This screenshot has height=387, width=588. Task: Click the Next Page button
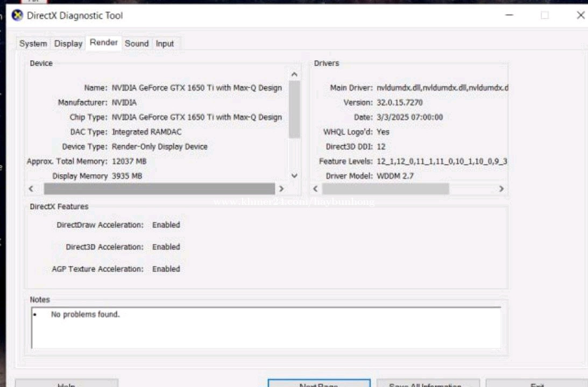pyautogui.click(x=319, y=383)
